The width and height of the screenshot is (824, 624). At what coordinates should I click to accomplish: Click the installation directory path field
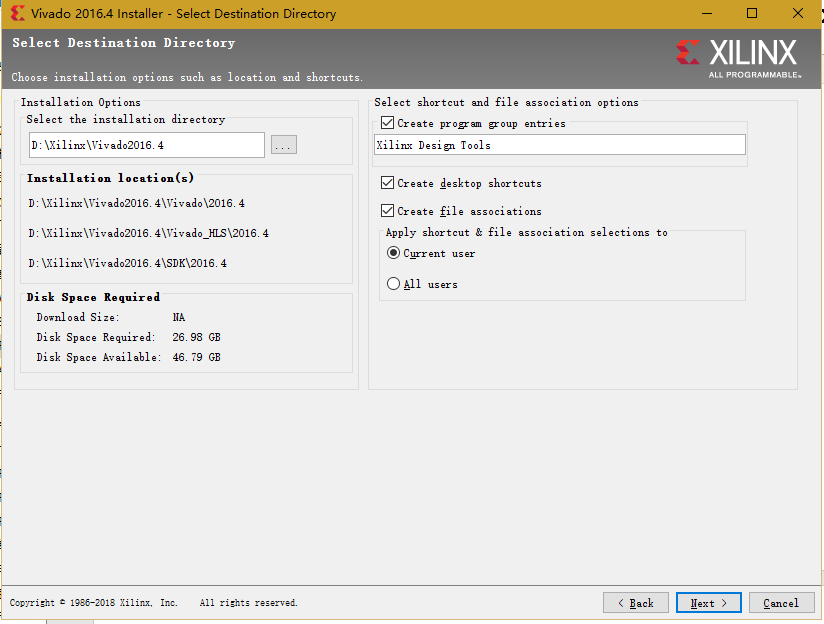147,145
